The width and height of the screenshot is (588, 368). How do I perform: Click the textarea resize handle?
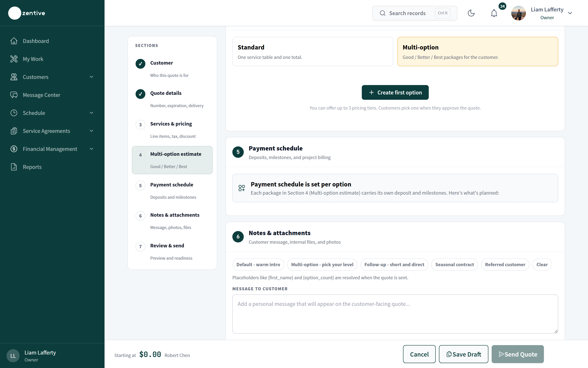556,331
